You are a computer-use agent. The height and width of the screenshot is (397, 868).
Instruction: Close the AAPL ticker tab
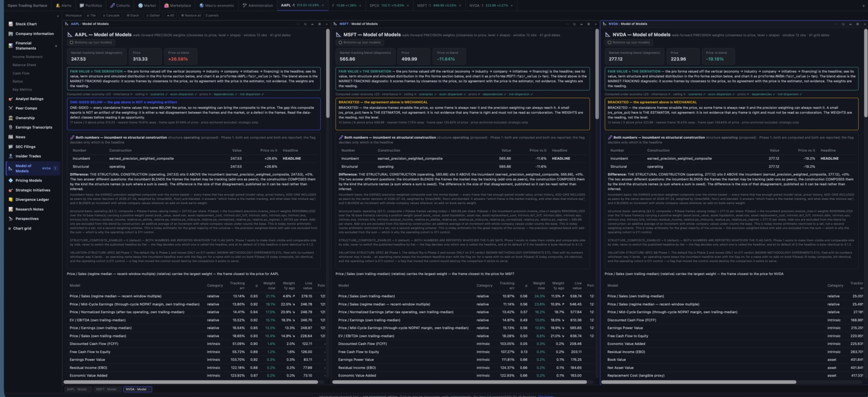click(322, 5)
